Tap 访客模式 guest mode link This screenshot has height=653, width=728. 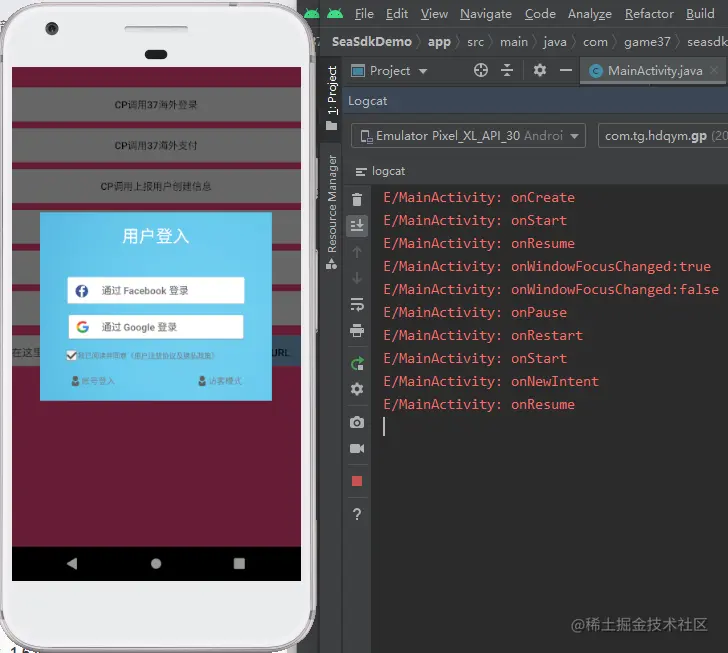[220, 381]
